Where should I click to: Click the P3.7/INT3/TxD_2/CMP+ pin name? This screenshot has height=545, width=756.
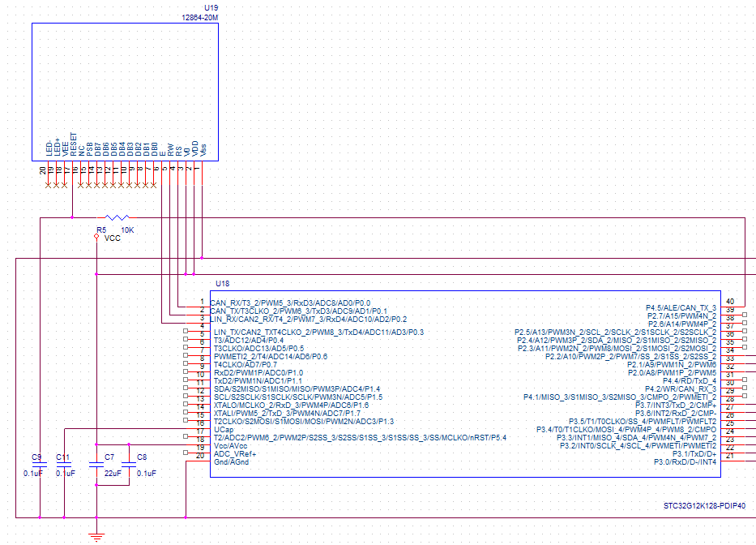676,405
